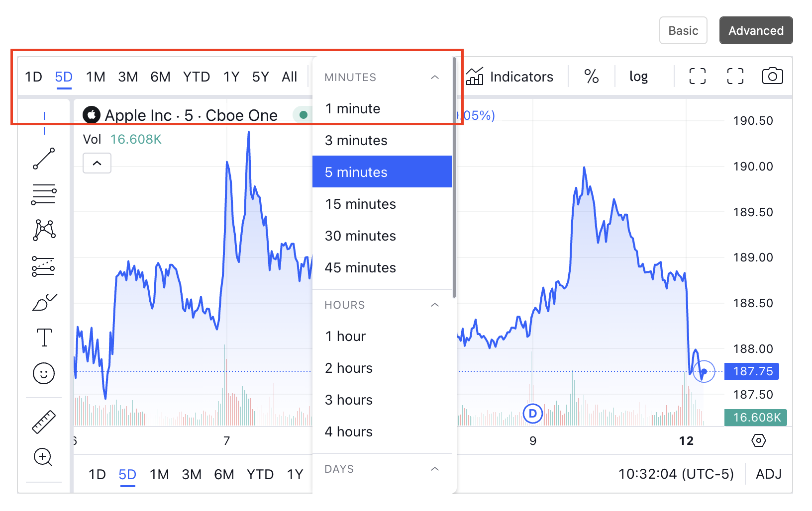Screen dimensions: 812x511
Task: Select the patterns drawing tool
Action: (44, 230)
